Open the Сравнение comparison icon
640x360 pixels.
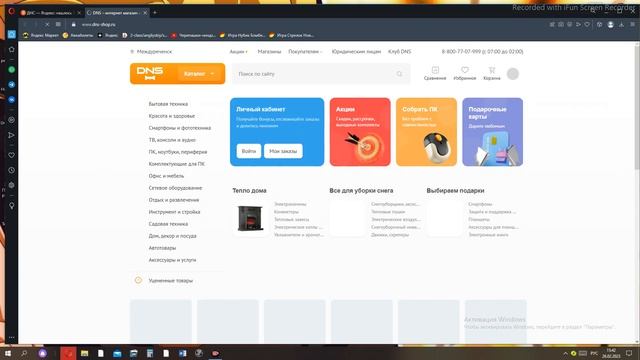pyautogui.click(x=435, y=73)
